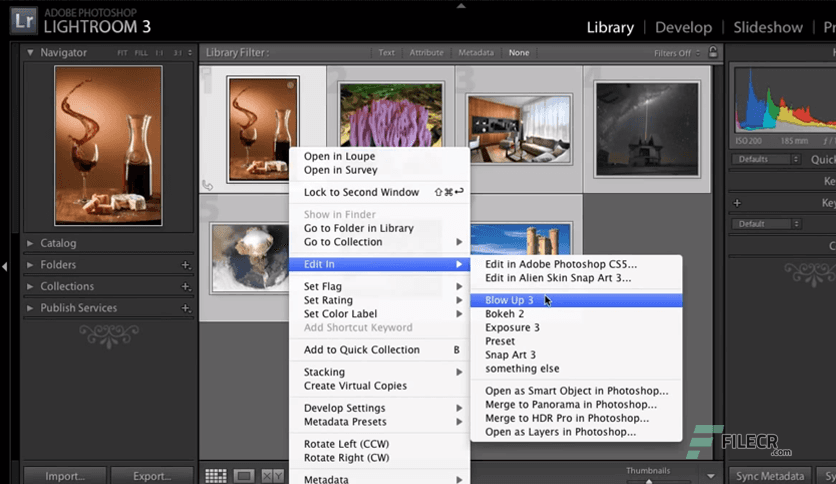836x484 pixels.
Task: Click the filter lock icon
Action: click(x=713, y=52)
